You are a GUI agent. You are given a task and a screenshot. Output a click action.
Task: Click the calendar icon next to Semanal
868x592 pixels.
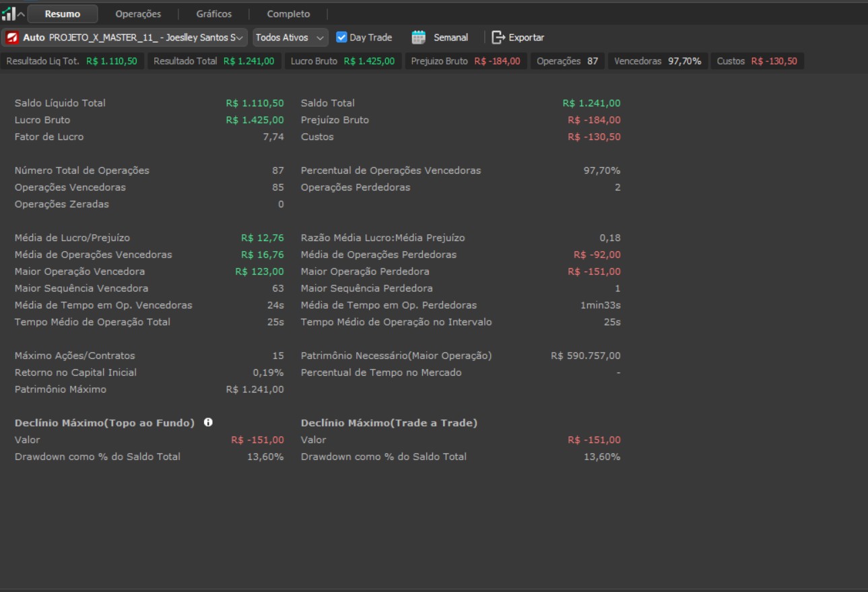419,38
